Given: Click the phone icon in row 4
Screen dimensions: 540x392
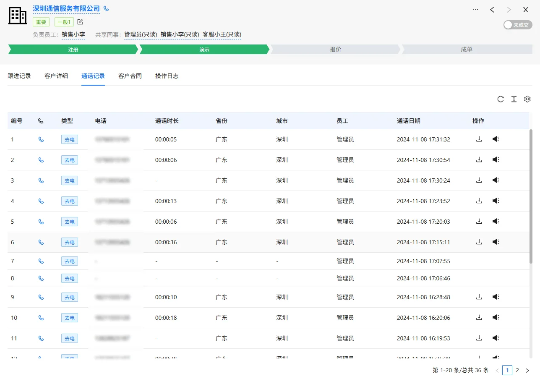Looking at the screenshot, I should click(41, 201).
